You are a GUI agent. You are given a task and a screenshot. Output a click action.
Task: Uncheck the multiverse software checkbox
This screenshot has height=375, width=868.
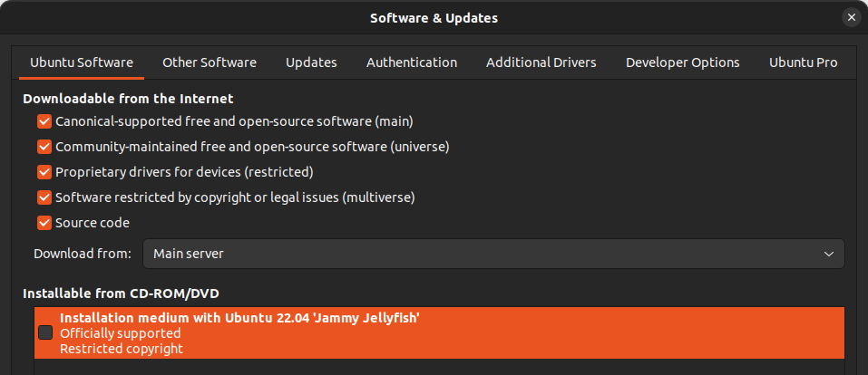pyautogui.click(x=44, y=197)
